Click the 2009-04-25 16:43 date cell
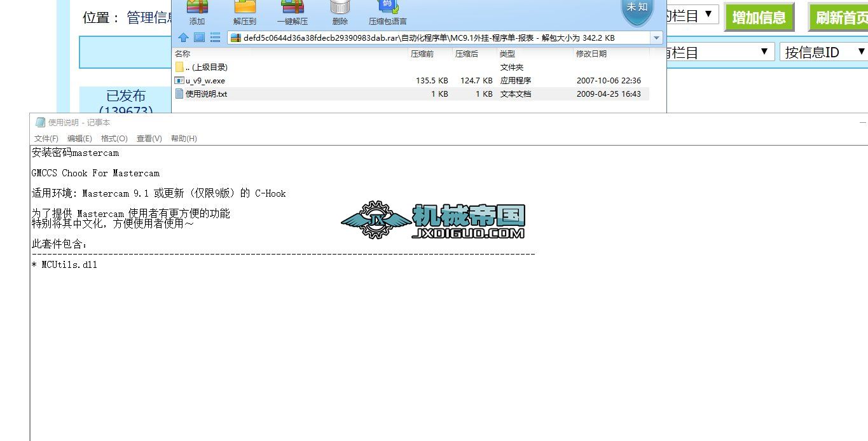868x441 pixels. (x=609, y=94)
